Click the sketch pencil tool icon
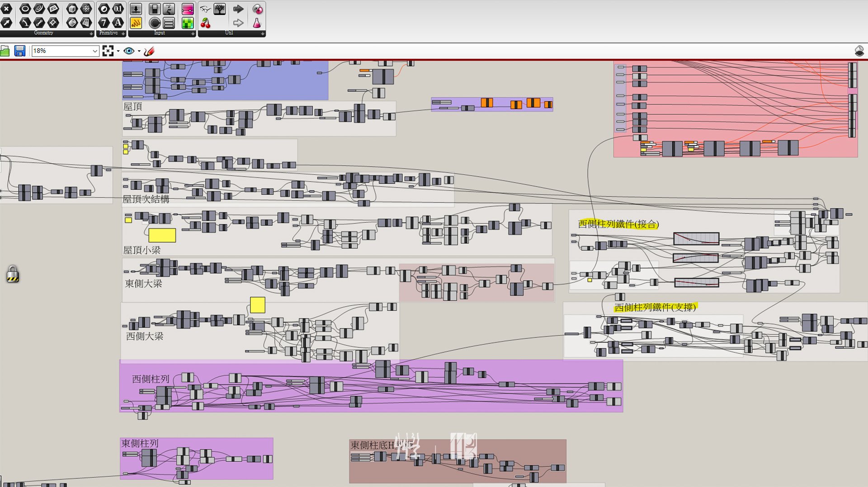Screen dimensions: 868x487 (x=149, y=51)
